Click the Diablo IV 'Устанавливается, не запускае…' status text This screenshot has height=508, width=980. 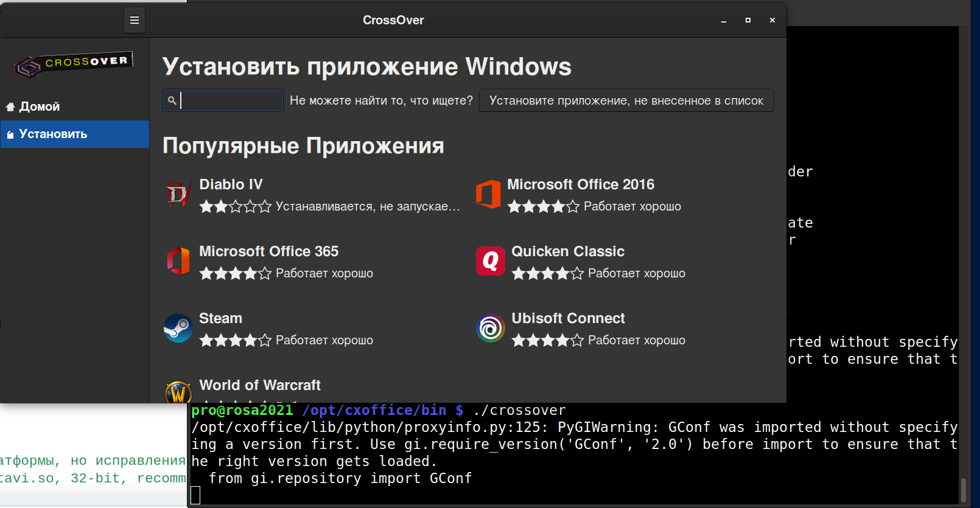click(x=368, y=207)
